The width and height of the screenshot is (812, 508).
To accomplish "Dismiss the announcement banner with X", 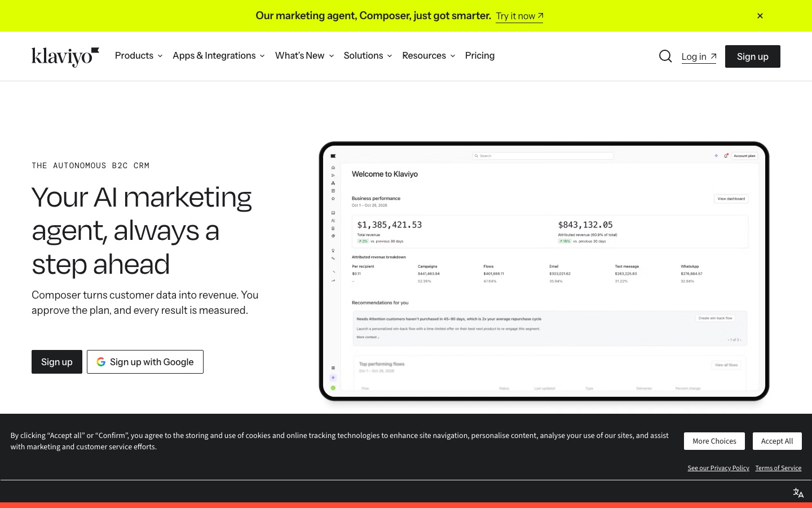I will 760,16.
